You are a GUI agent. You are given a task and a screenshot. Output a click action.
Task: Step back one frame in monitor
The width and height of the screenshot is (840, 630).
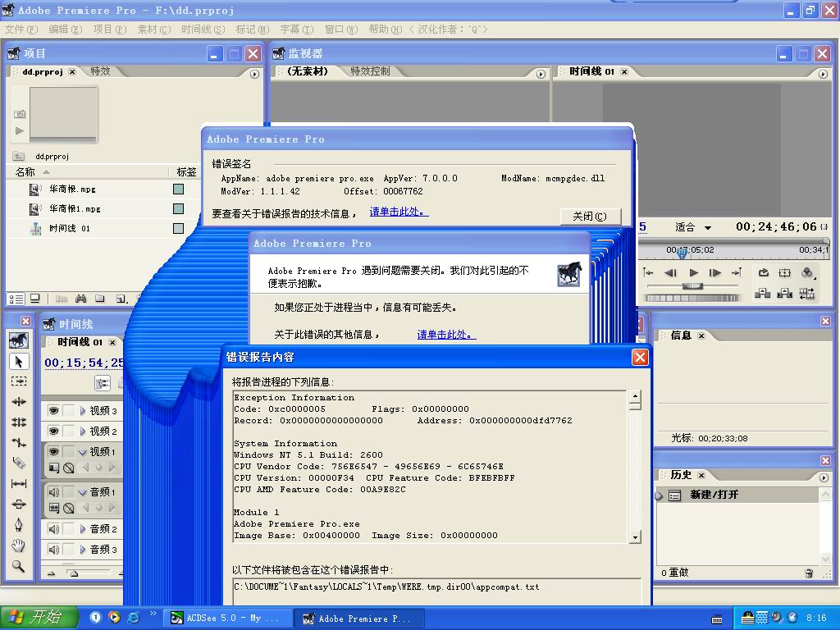(x=670, y=272)
